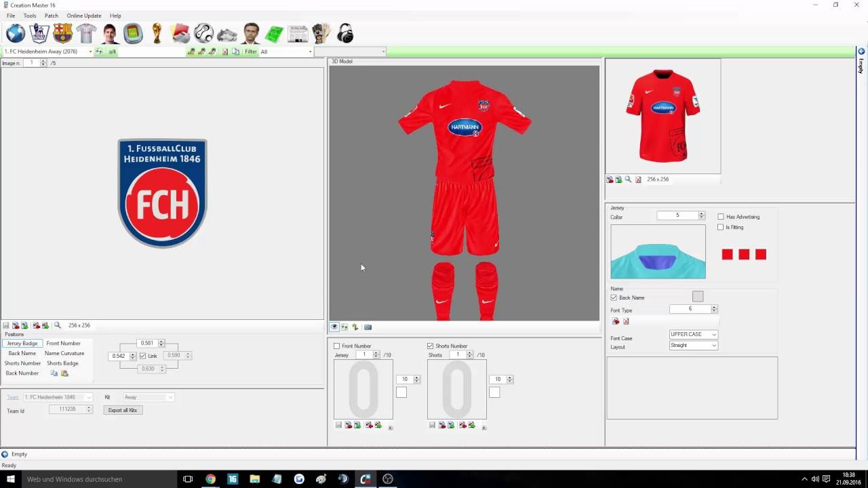This screenshot has width=868, height=488.
Task: Click the Font Type value stepper
Action: [x=714, y=309]
